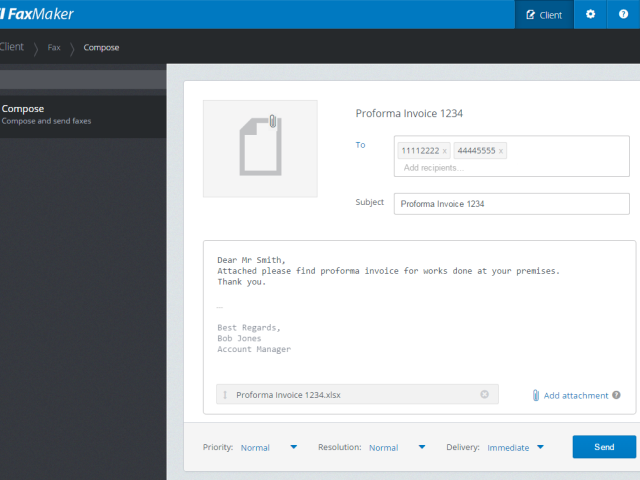Viewport: 640px width, 480px height.
Task: Remove recipient 44445555 with its x
Action: coord(501,151)
